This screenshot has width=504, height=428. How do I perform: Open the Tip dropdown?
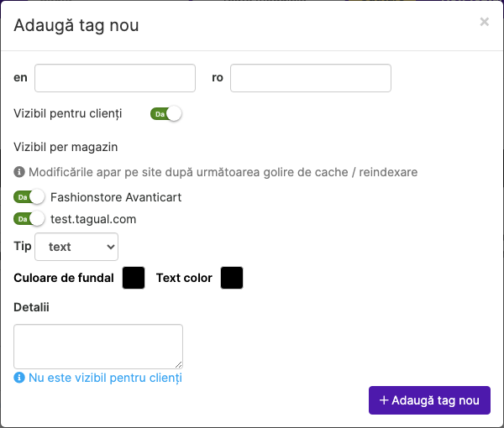click(x=76, y=247)
